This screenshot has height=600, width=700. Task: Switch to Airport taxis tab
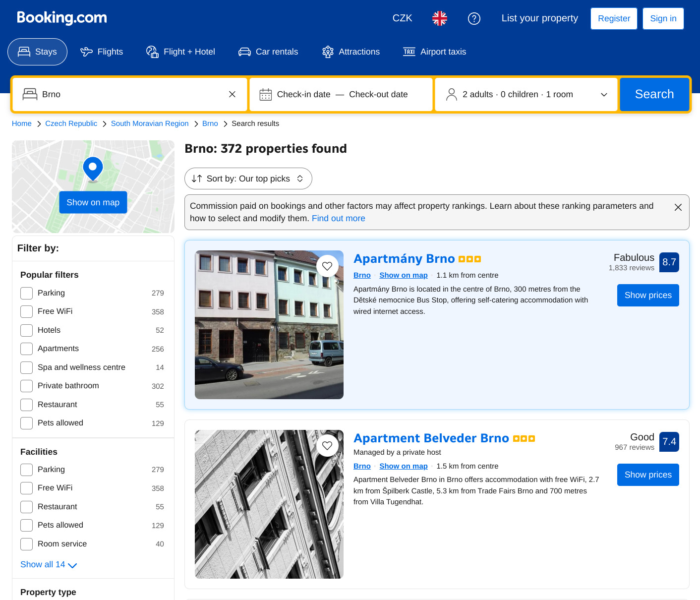[435, 52]
